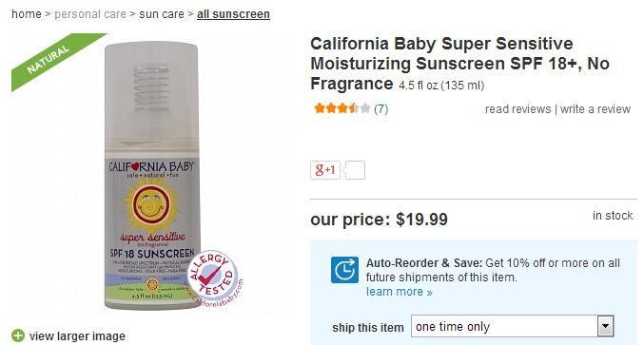
Task: Click the green plus view larger icon
Action: point(18,335)
